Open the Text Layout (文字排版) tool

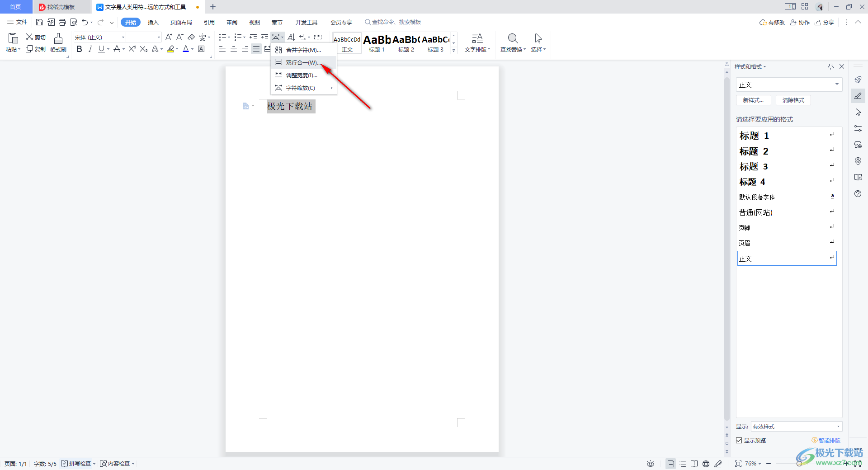[x=477, y=43]
